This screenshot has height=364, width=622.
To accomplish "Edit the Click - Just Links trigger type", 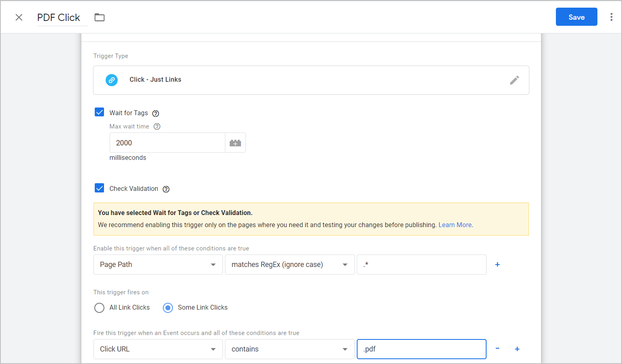I will click(x=515, y=80).
